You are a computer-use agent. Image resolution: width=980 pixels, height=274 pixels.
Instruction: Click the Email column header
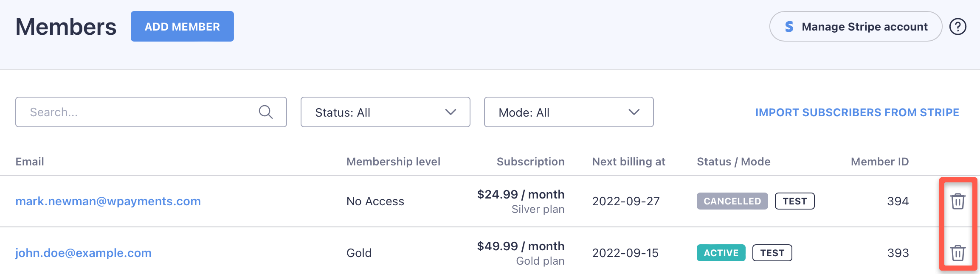pyautogui.click(x=30, y=162)
